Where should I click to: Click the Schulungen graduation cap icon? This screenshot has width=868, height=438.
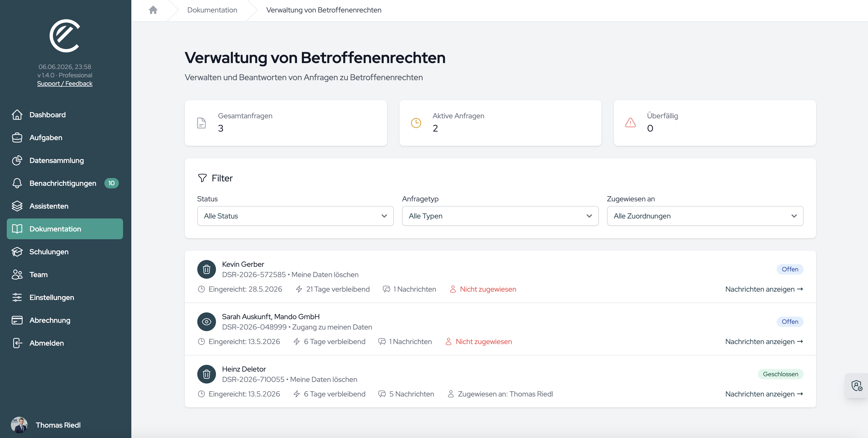click(x=17, y=252)
